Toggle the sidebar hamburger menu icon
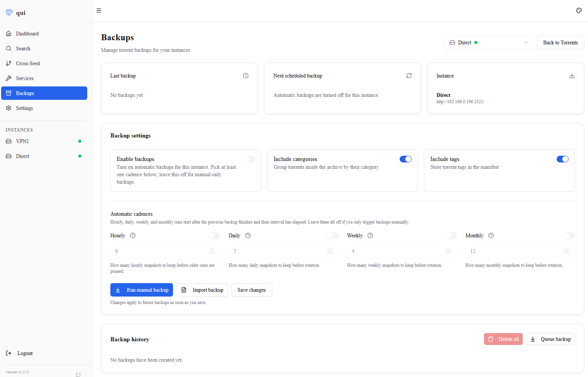588x377 pixels. [99, 10]
